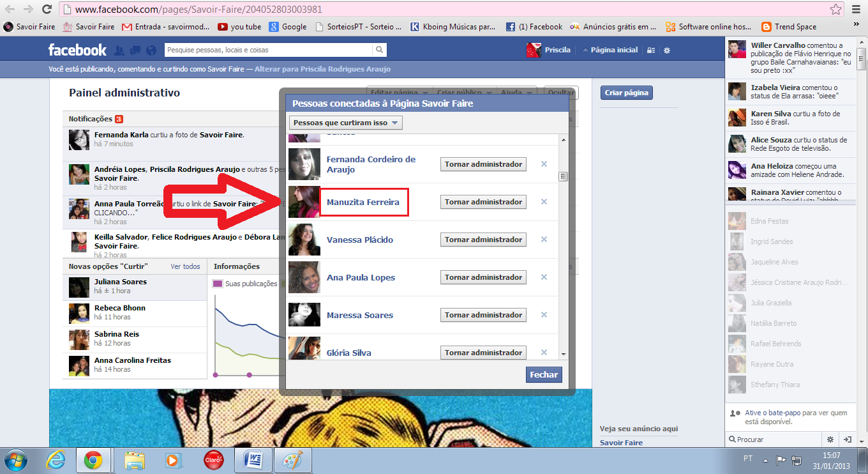Open the Trend Space bookmark
Viewport: 868px width, 474px height.
click(789, 27)
